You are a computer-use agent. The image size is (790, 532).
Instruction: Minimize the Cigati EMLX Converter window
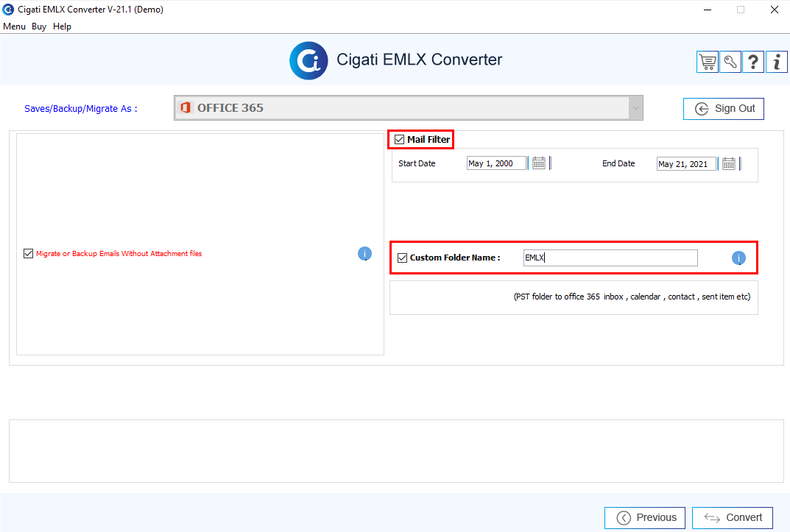pyautogui.click(x=708, y=10)
